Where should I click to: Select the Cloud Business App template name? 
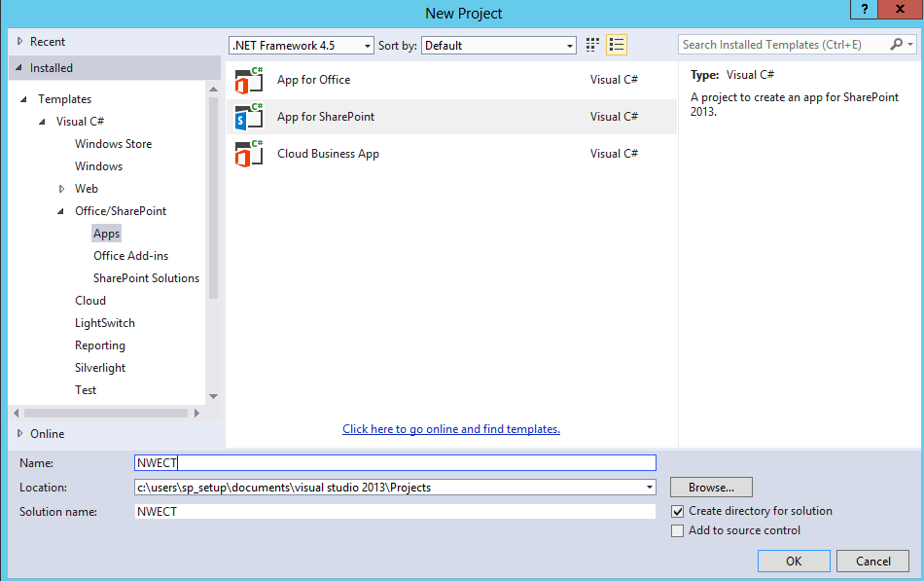coord(328,154)
